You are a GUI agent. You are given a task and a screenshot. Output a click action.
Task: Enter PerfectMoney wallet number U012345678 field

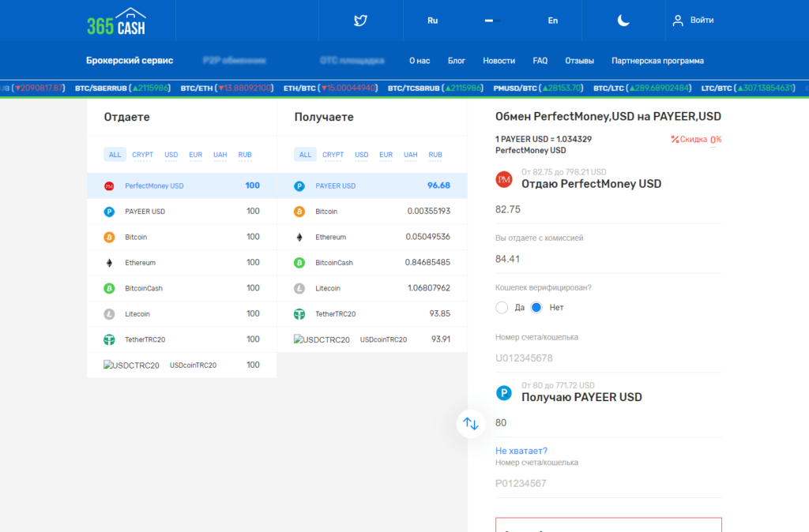[608, 358]
